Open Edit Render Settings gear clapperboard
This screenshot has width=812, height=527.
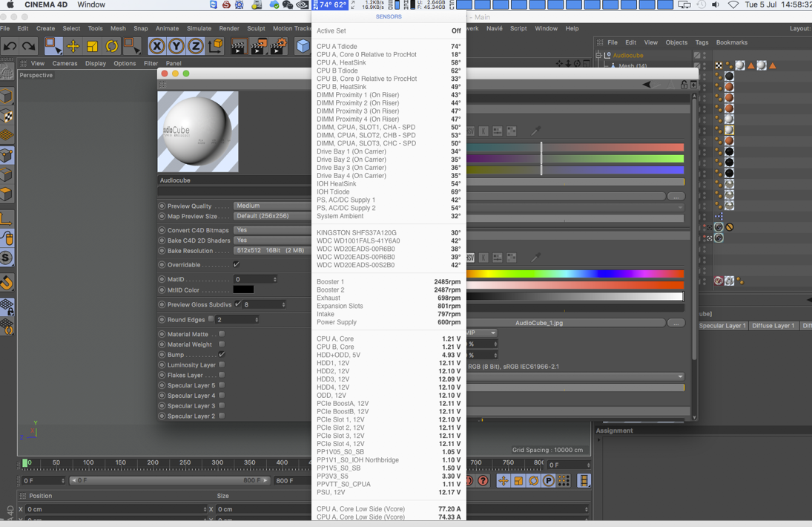[x=278, y=46]
